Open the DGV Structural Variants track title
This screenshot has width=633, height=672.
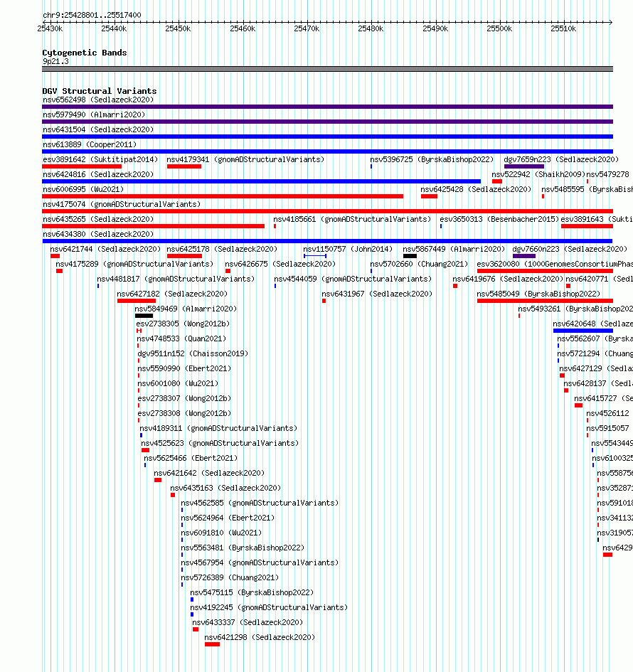pyautogui.click(x=100, y=91)
